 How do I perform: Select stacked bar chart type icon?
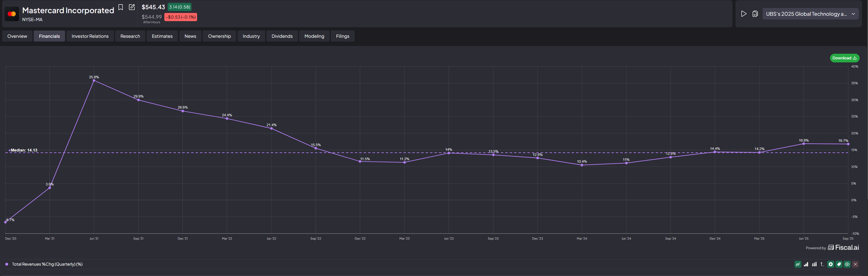pyautogui.click(x=814, y=264)
